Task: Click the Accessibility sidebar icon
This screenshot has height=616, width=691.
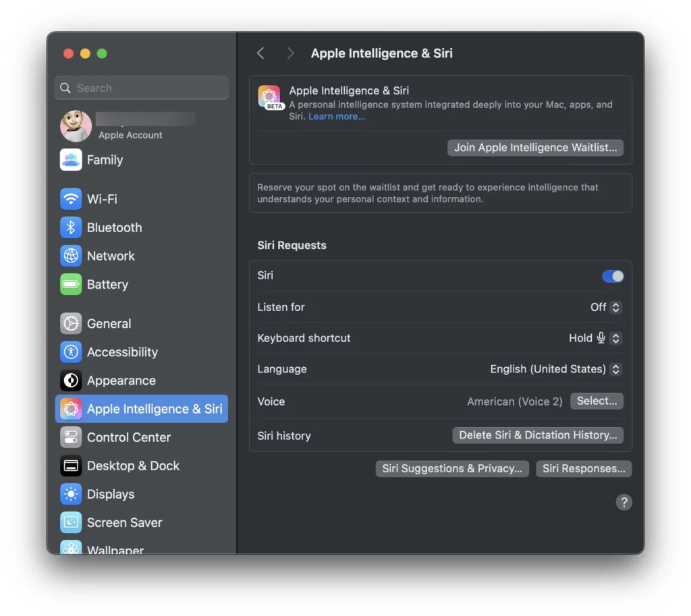Action: [70, 352]
